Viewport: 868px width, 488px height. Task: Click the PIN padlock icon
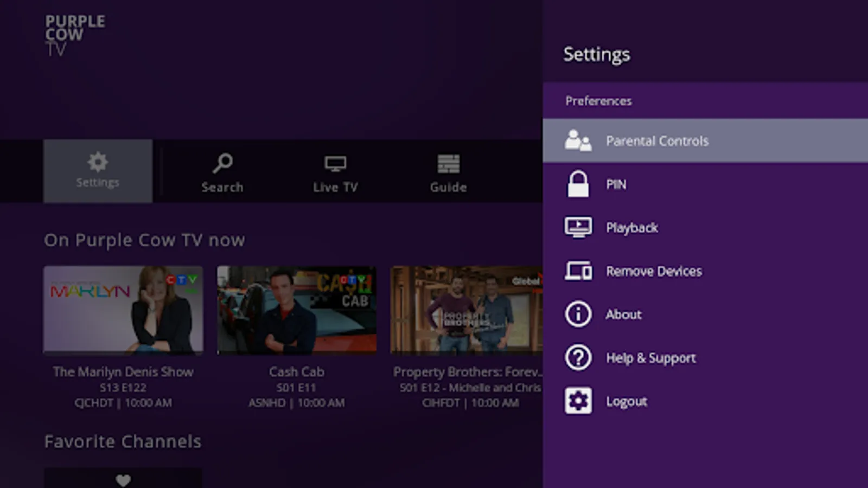click(578, 184)
